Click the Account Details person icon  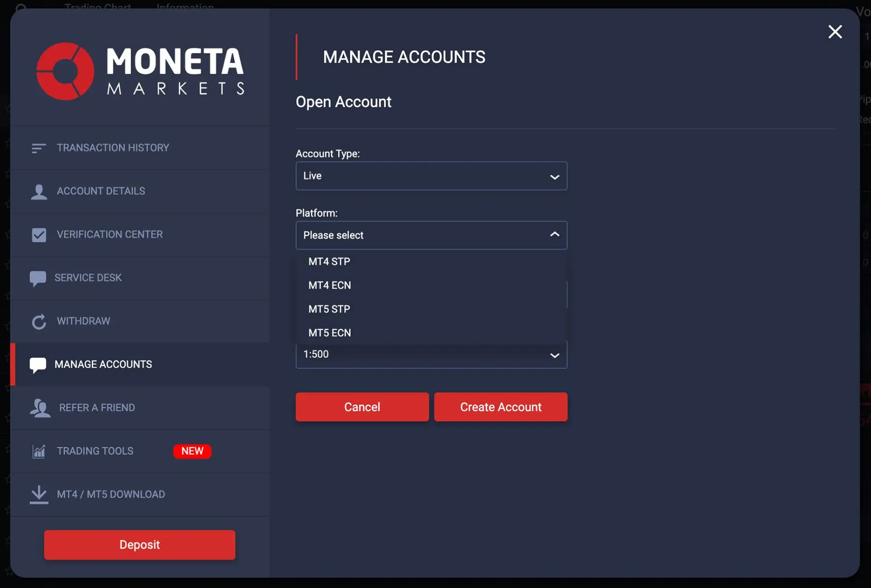coord(39,191)
